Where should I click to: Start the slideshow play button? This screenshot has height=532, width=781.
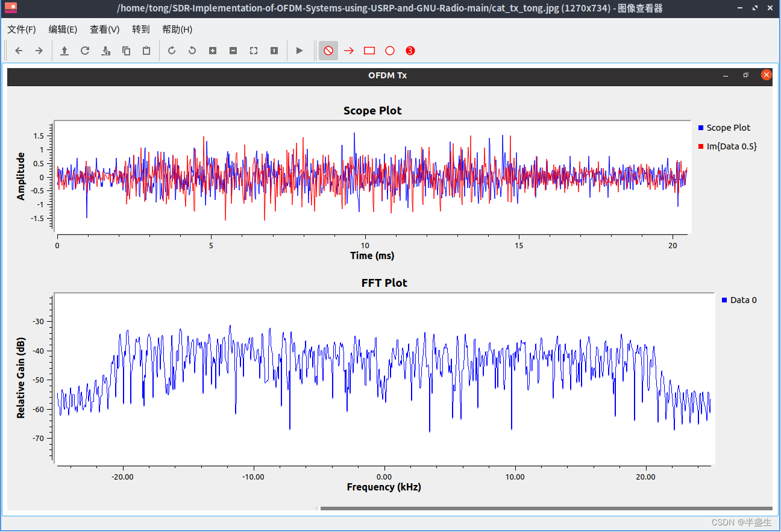click(300, 51)
